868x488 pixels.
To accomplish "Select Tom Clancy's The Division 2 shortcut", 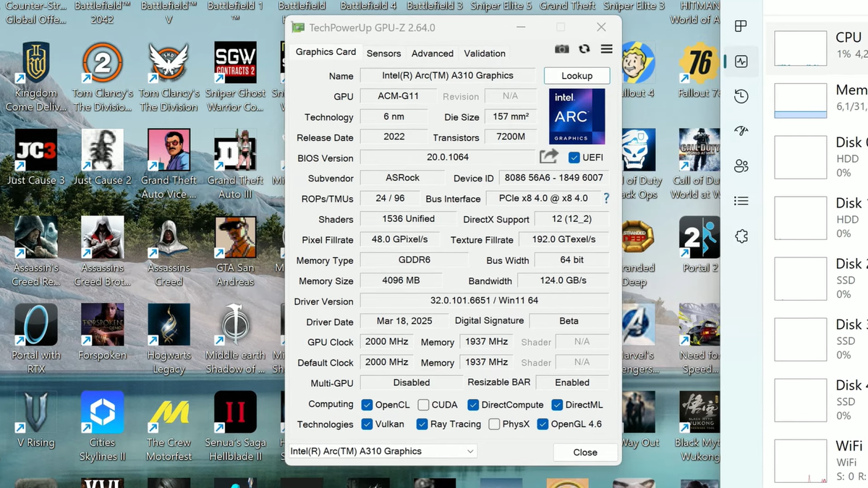I will tap(102, 77).
